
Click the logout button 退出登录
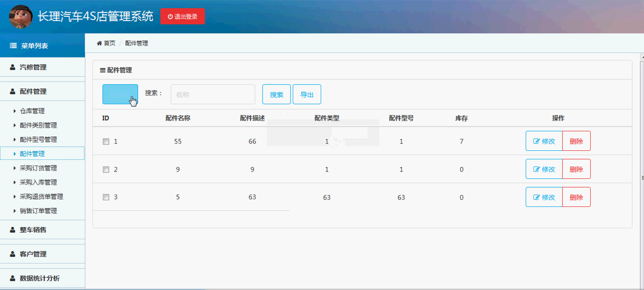(183, 16)
